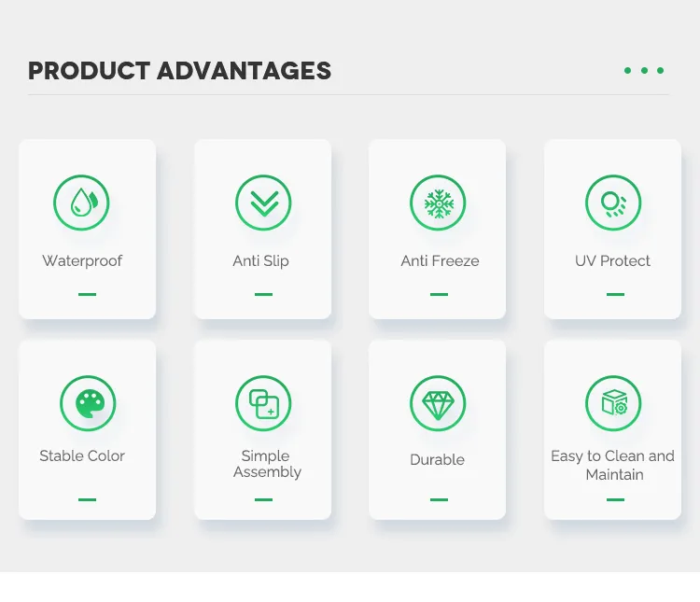This screenshot has height=602, width=700.
Task: Select the "UV Protect" text label
Action: point(613,261)
